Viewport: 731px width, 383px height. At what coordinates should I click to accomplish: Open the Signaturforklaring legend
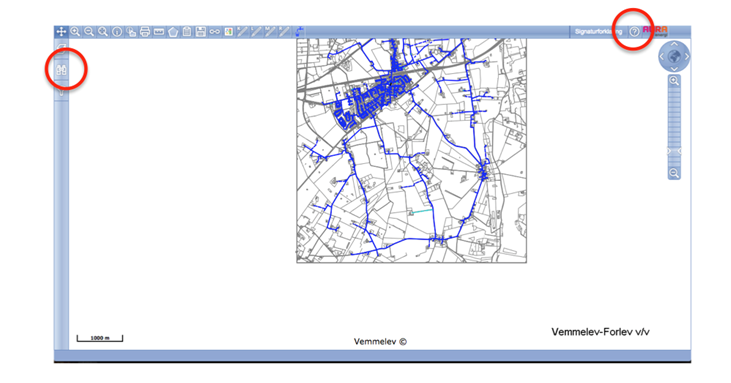(598, 32)
